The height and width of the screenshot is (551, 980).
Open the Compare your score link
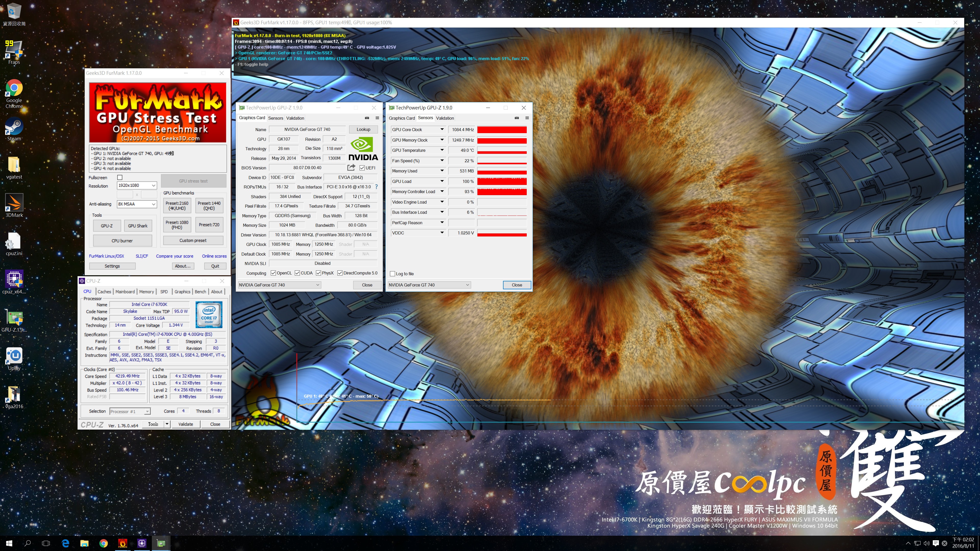click(x=175, y=256)
